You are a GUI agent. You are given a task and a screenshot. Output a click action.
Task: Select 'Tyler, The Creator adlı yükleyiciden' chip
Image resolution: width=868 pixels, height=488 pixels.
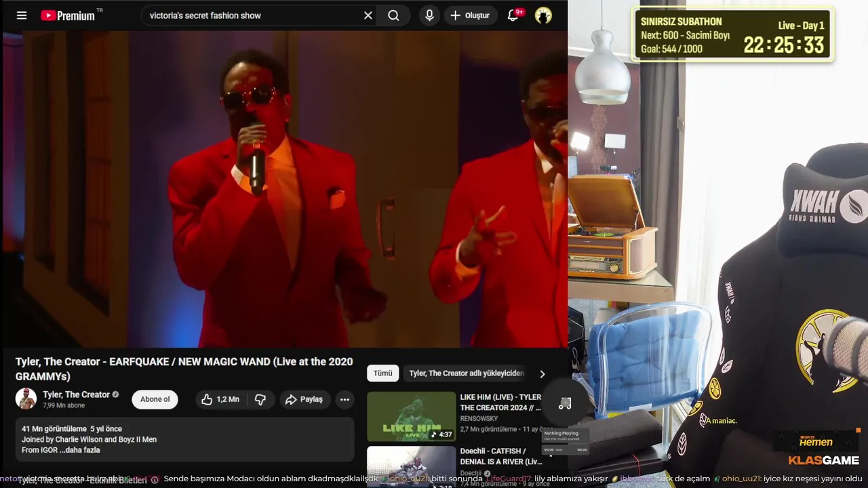467,373
